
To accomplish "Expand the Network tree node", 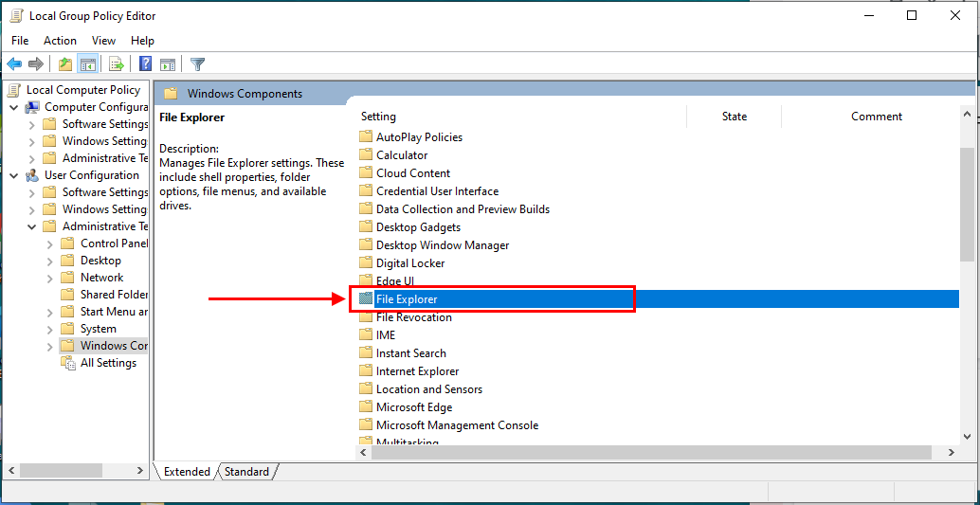I will point(50,279).
